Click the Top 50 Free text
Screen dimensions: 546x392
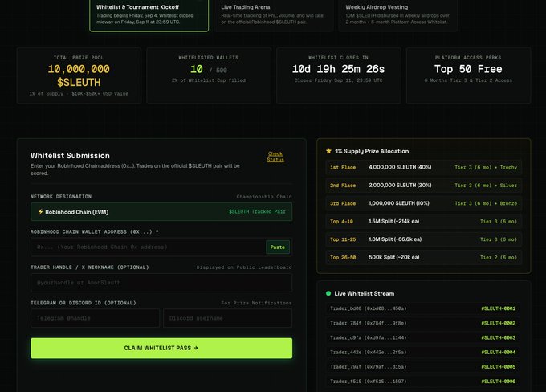click(x=468, y=69)
